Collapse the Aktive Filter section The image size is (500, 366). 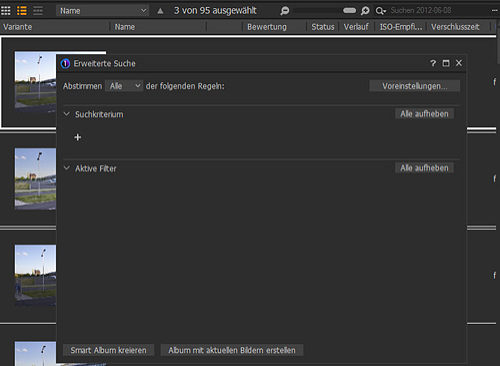[67, 168]
